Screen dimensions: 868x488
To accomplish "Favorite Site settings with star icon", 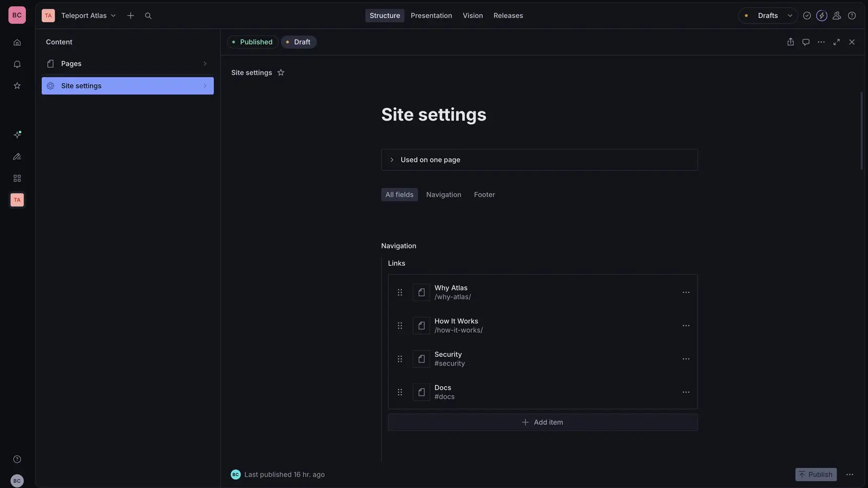I will [x=281, y=73].
